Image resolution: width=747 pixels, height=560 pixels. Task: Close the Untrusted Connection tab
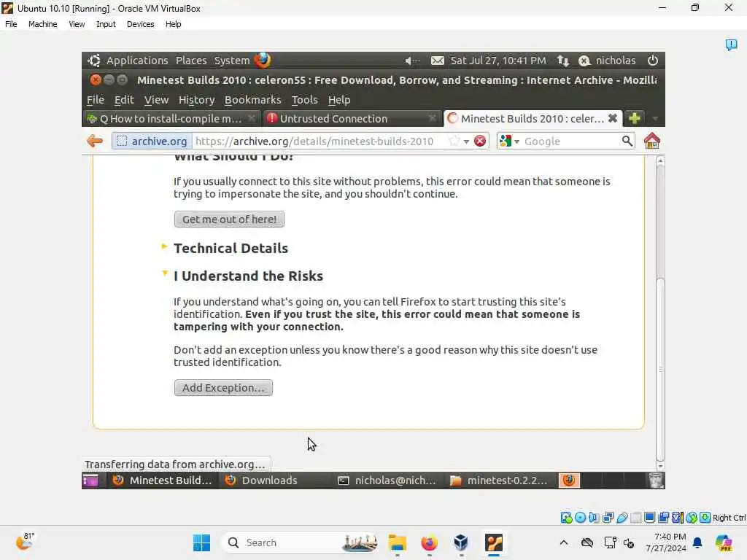point(432,118)
